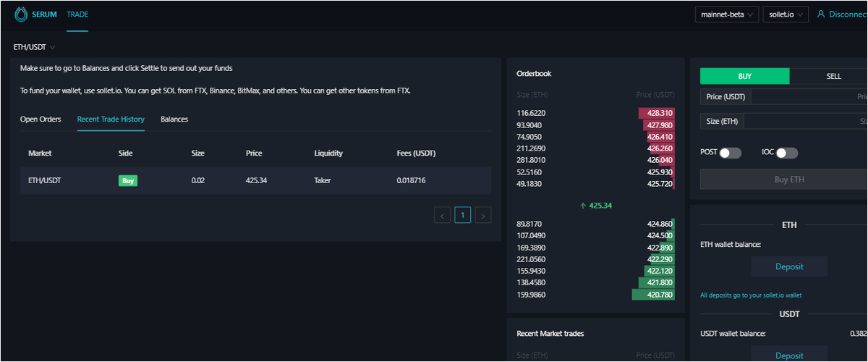This screenshot has height=362, width=868.
Task: Click ask price 426.260 in orderbook
Action: tap(660, 148)
